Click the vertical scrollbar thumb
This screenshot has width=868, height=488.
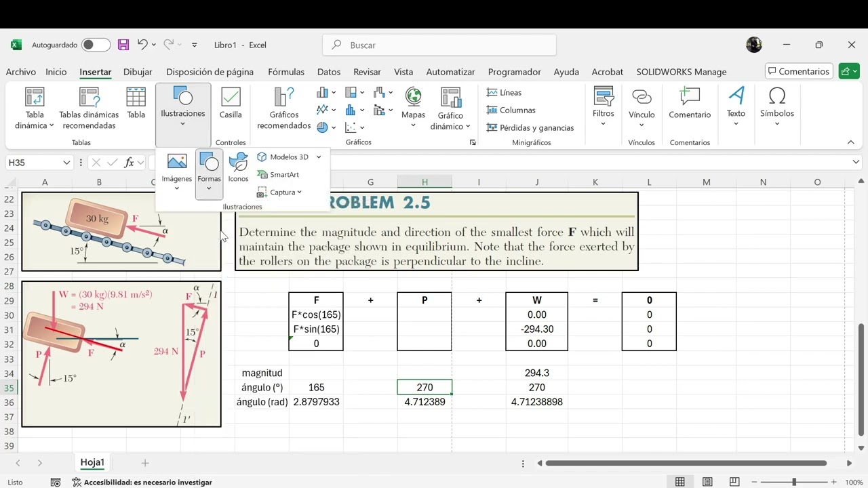tap(861, 380)
